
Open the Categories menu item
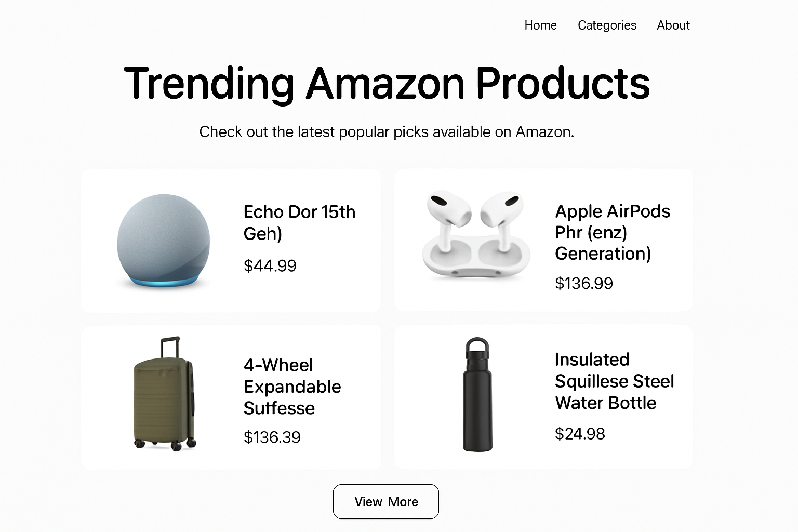(607, 25)
